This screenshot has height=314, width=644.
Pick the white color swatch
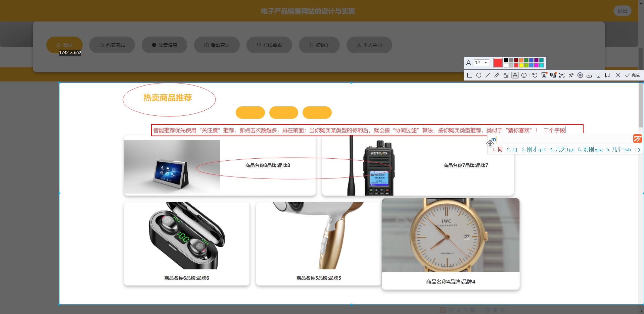(x=506, y=65)
